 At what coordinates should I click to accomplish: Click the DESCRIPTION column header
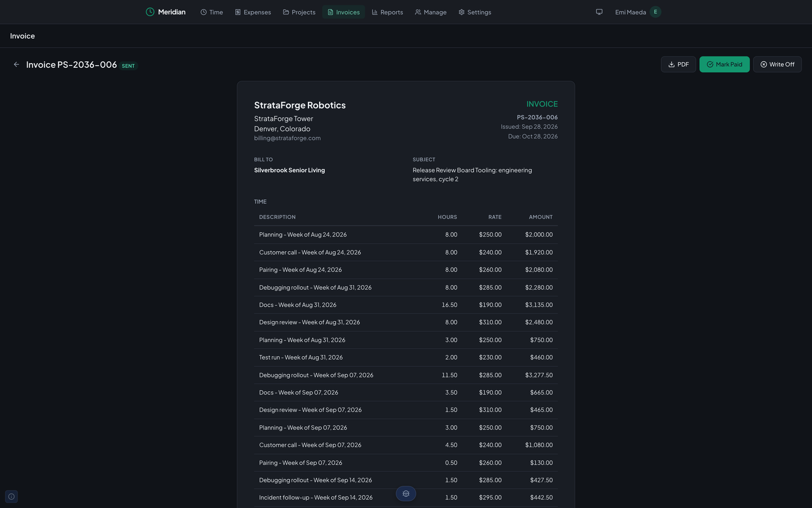[x=277, y=217]
